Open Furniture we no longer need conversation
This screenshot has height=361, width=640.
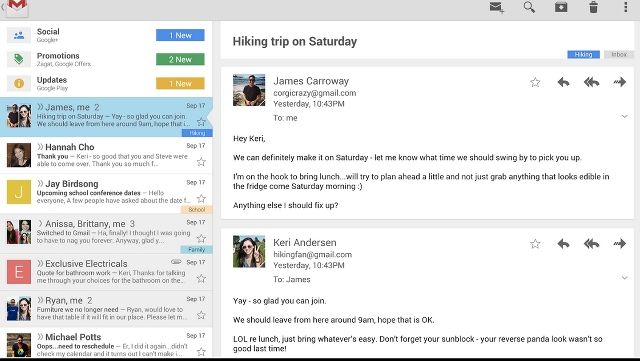[106, 309]
